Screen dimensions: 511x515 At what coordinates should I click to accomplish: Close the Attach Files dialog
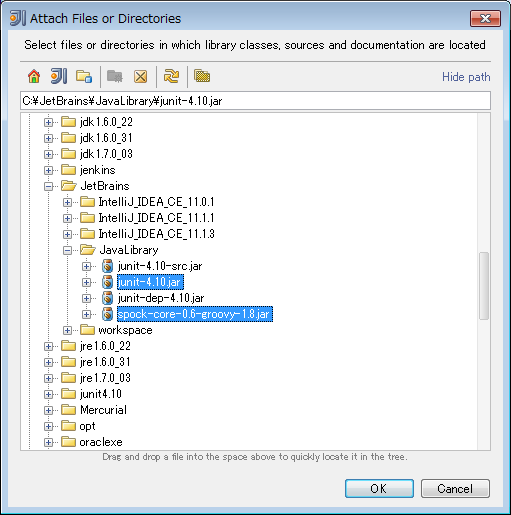point(485,18)
